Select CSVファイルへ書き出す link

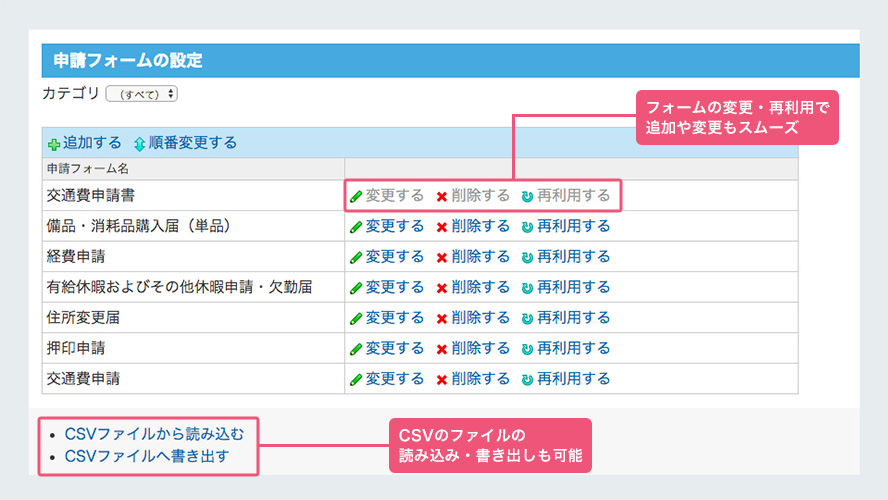click(147, 457)
